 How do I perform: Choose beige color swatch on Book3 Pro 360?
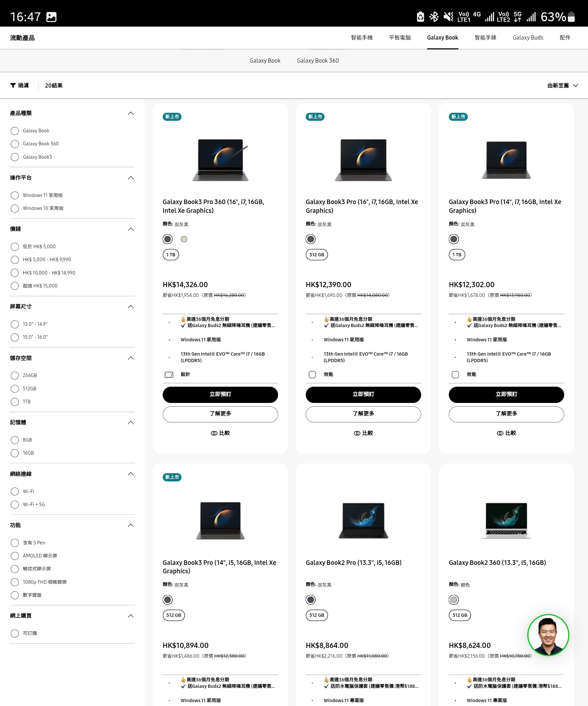point(184,239)
